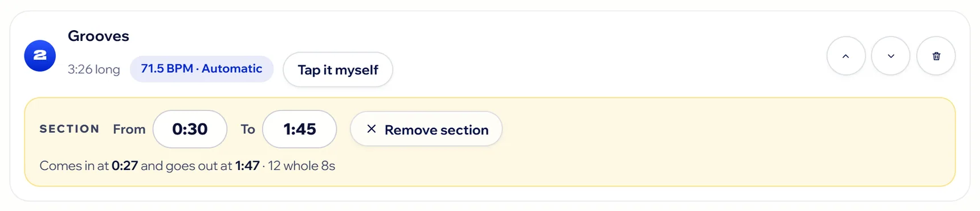
Task: Click the bold 0:27 comes-in time
Action: [125, 166]
